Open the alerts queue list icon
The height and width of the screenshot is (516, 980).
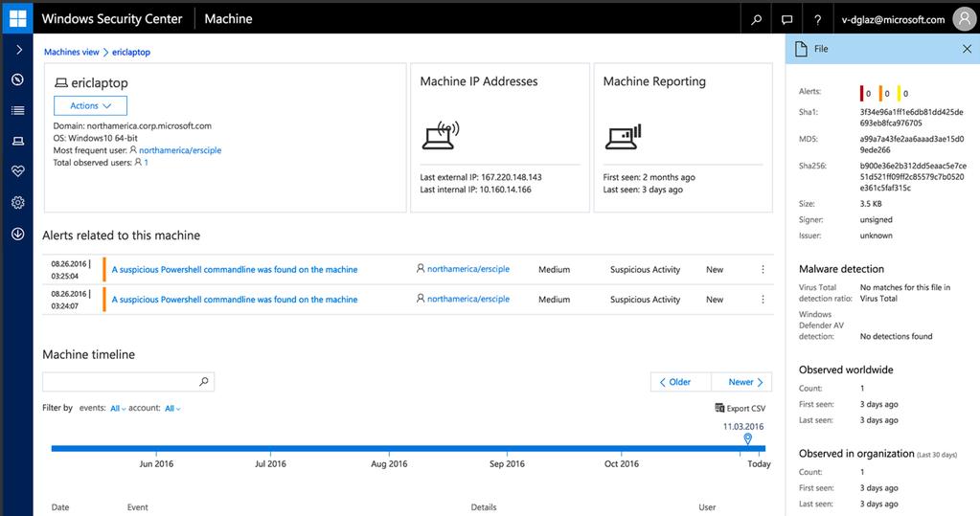click(17, 111)
